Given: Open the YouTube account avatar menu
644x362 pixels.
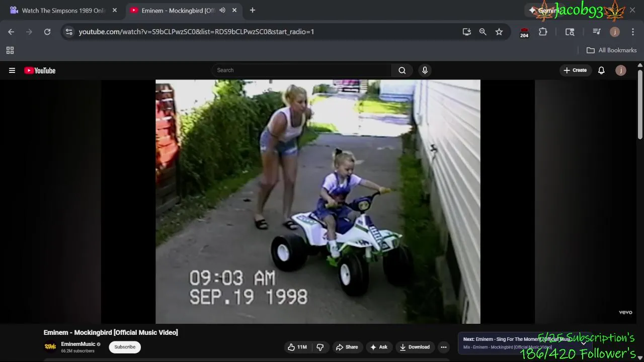Looking at the screenshot, I should [621, 70].
